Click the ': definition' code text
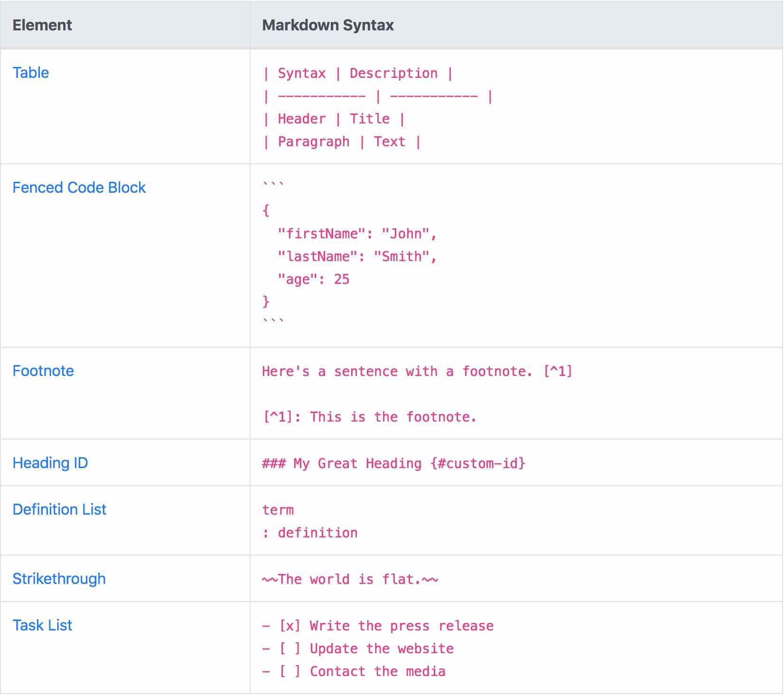The width and height of the screenshot is (784, 696). pyautogui.click(x=310, y=533)
